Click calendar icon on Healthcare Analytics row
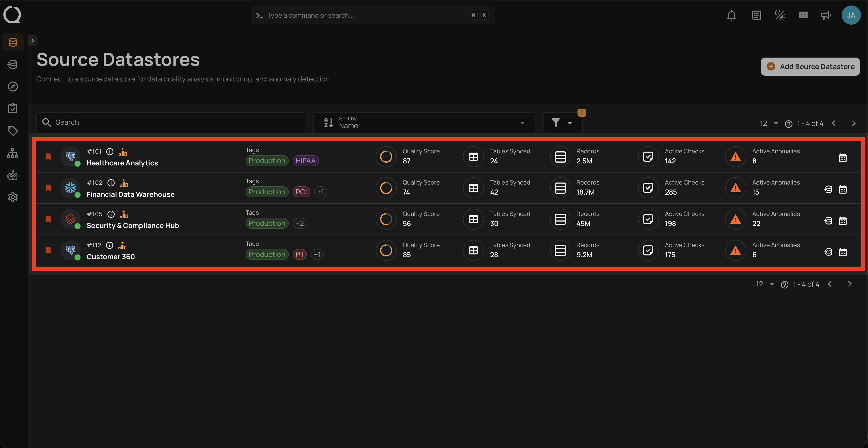The width and height of the screenshot is (868, 448). (x=842, y=158)
